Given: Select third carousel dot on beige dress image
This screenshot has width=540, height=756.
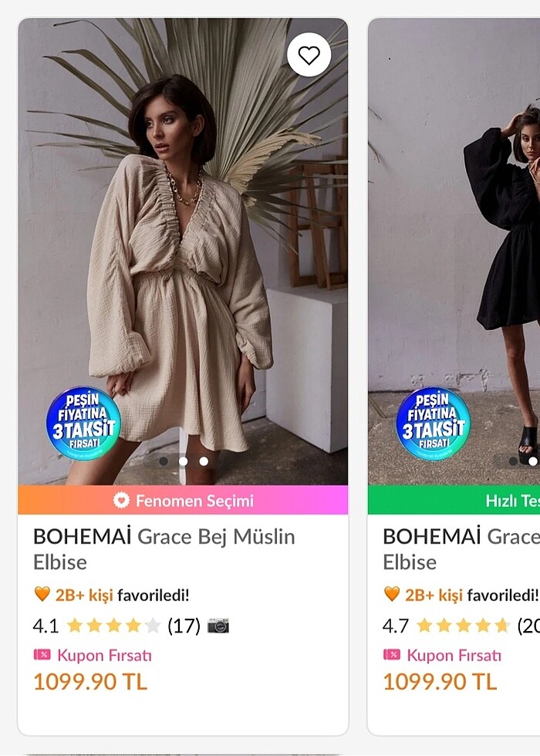Looking at the screenshot, I should pos(204,461).
